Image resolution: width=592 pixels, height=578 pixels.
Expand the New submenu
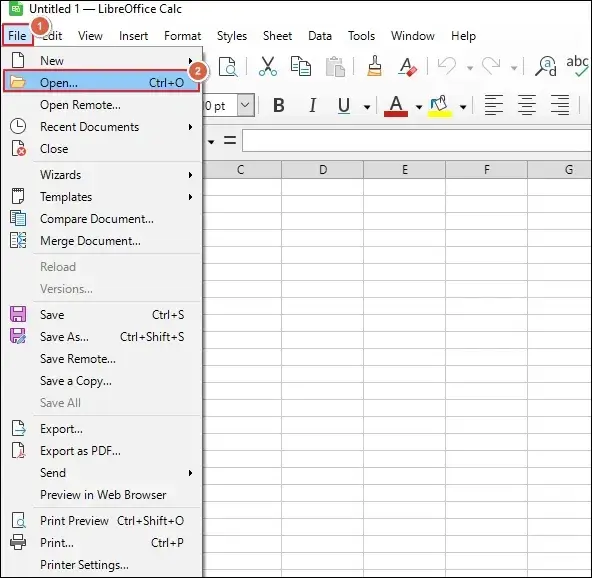click(102, 60)
